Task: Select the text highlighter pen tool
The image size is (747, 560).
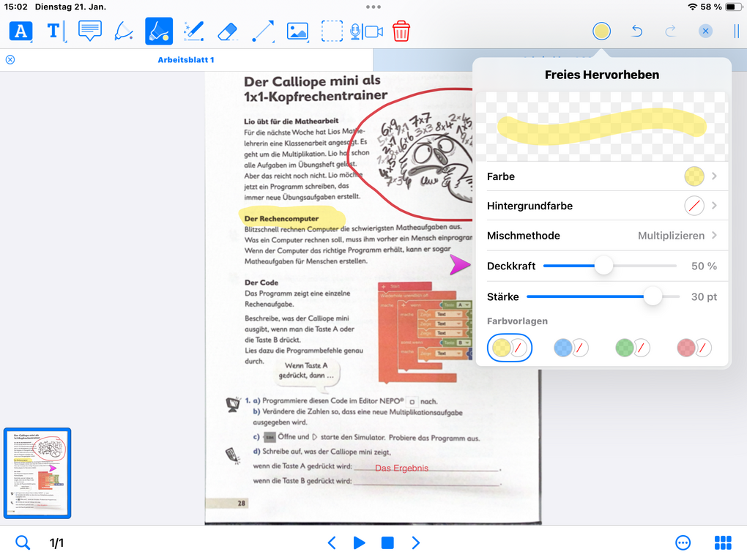Action: (x=124, y=31)
